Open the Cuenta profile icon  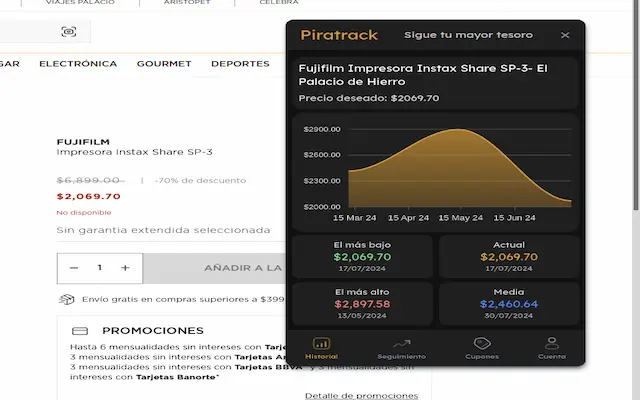[551, 347]
